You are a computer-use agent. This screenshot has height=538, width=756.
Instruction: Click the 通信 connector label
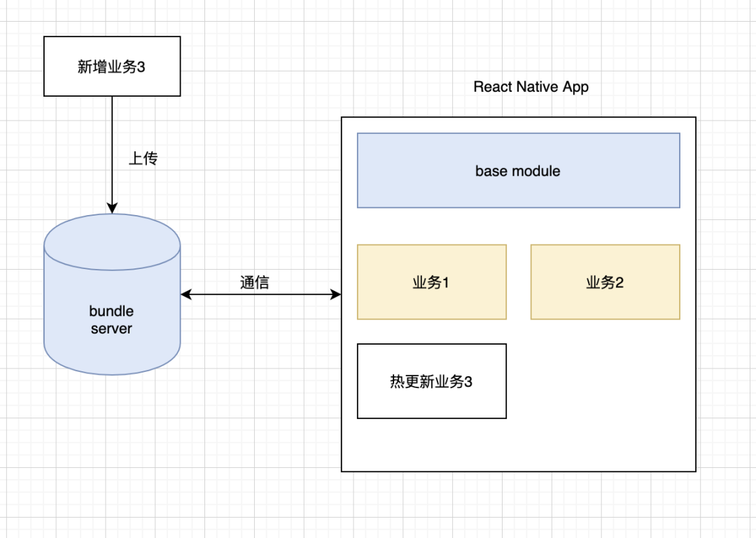[x=255, y=282]
